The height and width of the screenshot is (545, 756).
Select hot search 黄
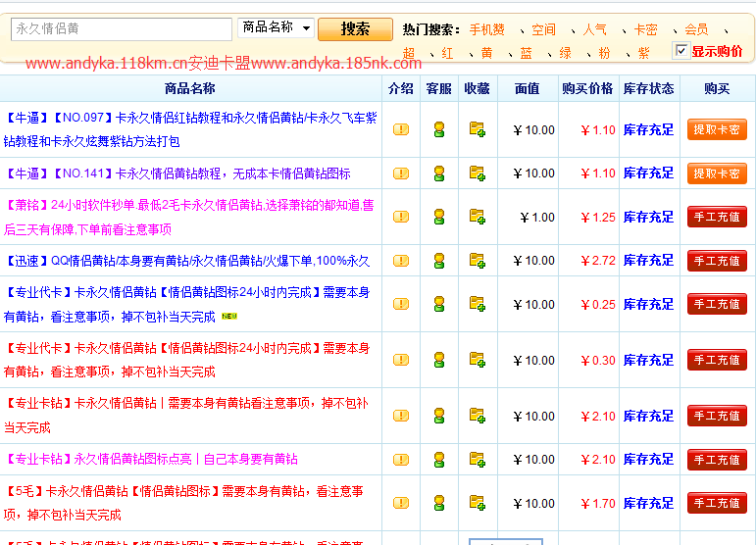pyautogui.click(x=487, y=53)
